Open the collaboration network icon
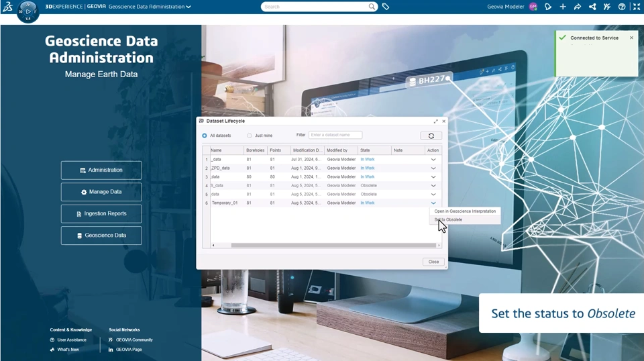This screenshot has width=644, height=361. 592,7
